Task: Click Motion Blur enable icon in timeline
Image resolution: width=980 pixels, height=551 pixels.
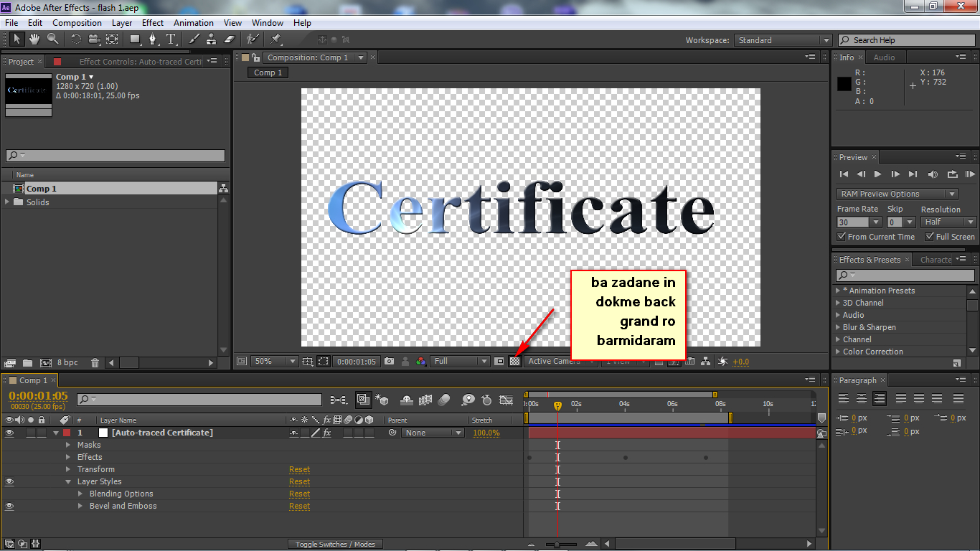Action: click(444, 400)
